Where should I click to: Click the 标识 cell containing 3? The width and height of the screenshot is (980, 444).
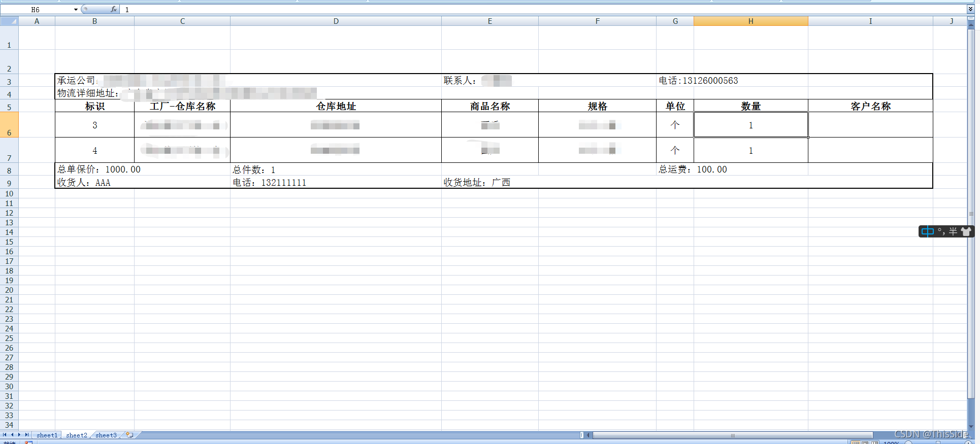(94, 125)
